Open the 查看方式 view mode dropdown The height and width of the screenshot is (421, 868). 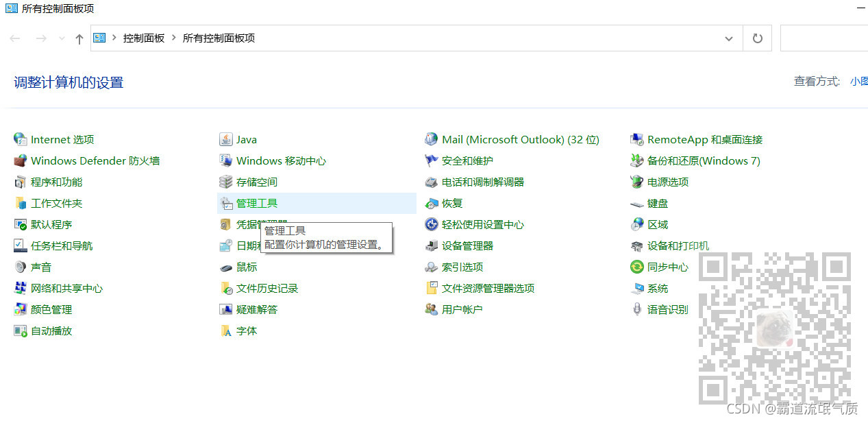click(x=859, y=81)
